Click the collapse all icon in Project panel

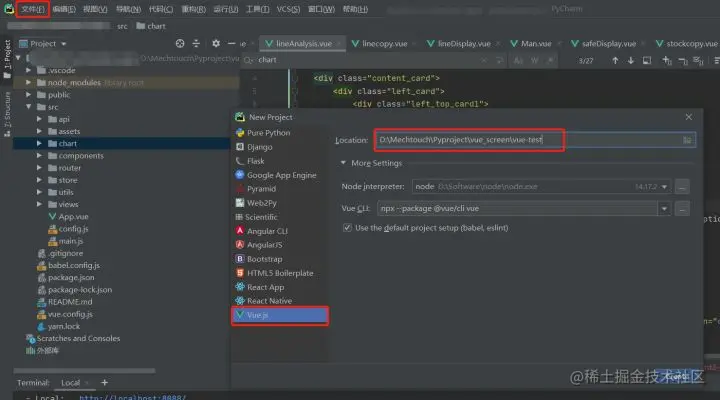point(196,44)
